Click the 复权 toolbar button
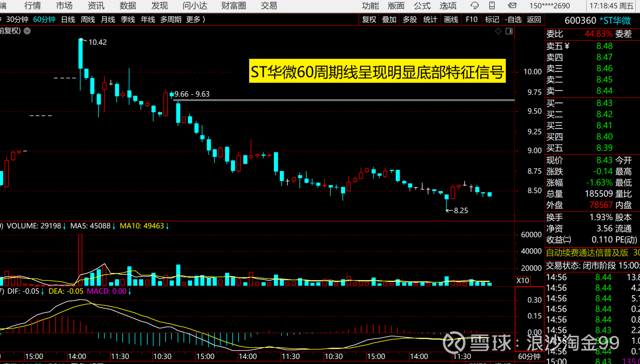Image resolution: width=640 pixels, height=364 pixels. click(369, 20)
